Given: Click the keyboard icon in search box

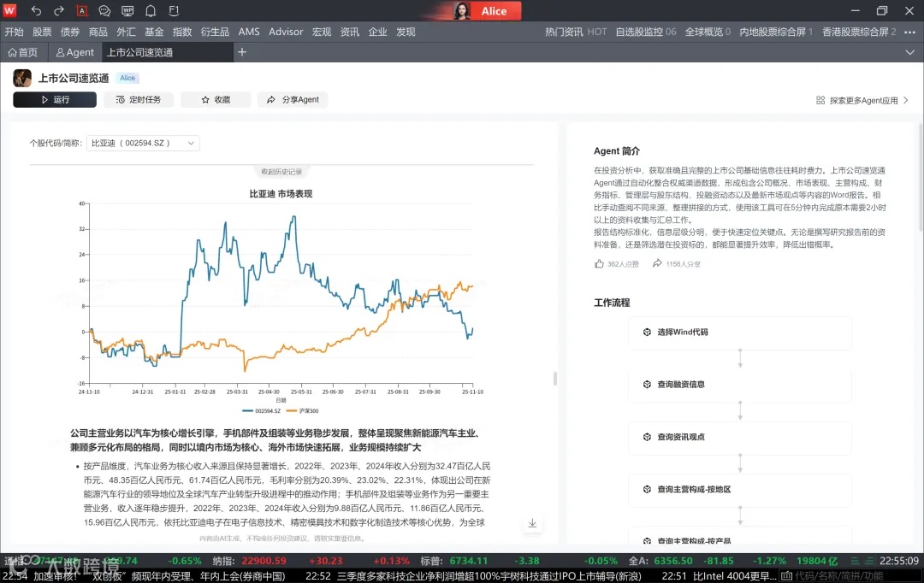Looking at the screenshot, I should [786, 575].
